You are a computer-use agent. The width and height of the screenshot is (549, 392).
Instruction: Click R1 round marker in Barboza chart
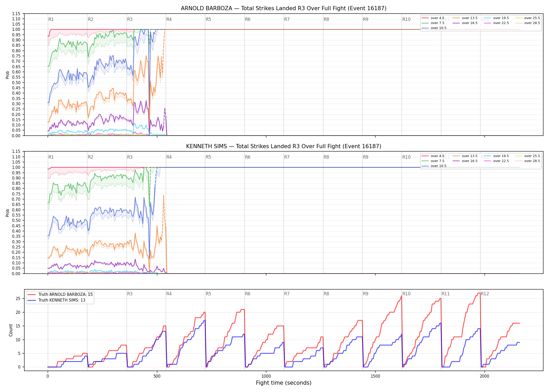(x=51, y=19)
